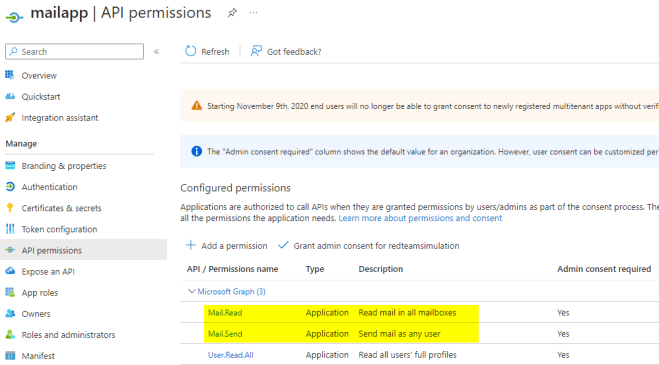This screenshot has height=365, width=659.
Task: Click the API permissions sidebar icon
Action: click(10, 250)
